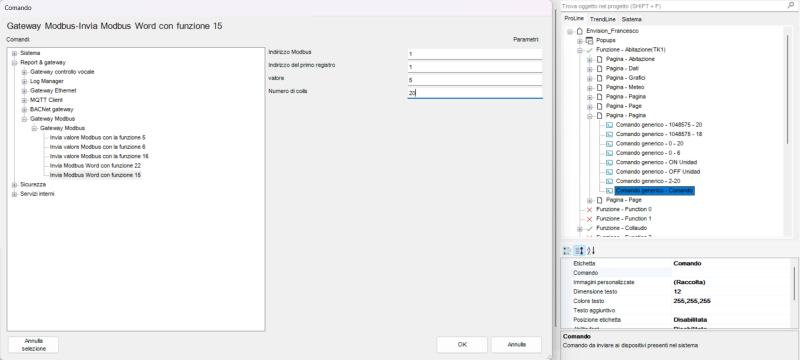The width and height of the screenshot is (800, 360).
Task: Select Invia Modbus Word con funzione 22
Action: [95, 166]
